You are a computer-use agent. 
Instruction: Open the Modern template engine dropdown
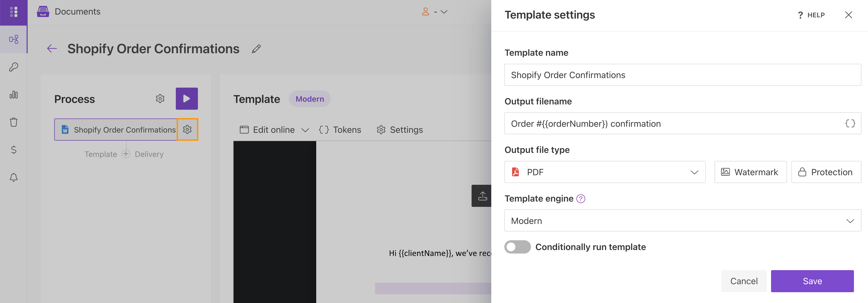tap(682, 220)
